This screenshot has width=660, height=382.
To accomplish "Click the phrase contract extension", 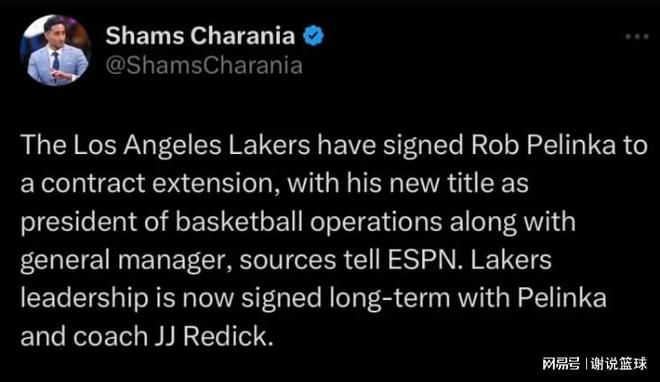I will click(160, 183).
